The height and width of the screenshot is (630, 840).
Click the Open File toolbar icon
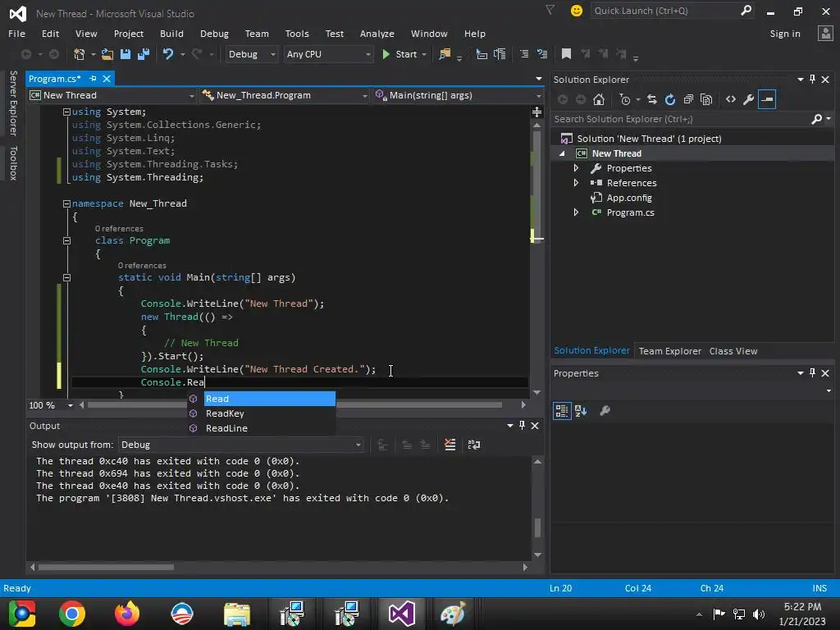[x=107, y=54]
